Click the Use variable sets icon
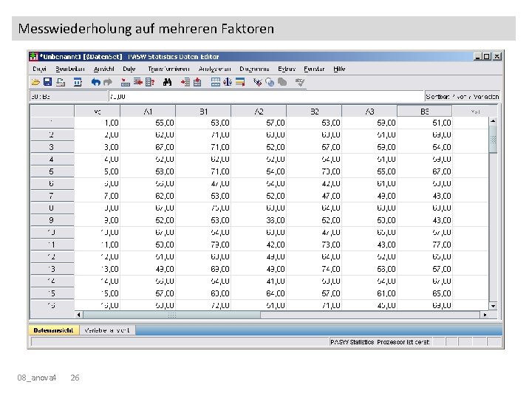The height and width of the screenshot is (399, 532). tap(270, 82)
